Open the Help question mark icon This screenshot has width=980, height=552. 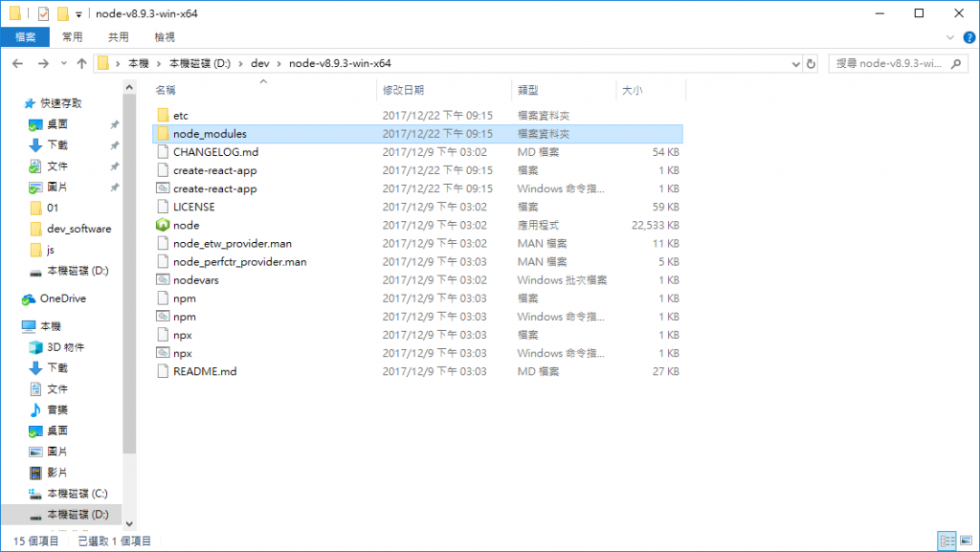[969, 37]
